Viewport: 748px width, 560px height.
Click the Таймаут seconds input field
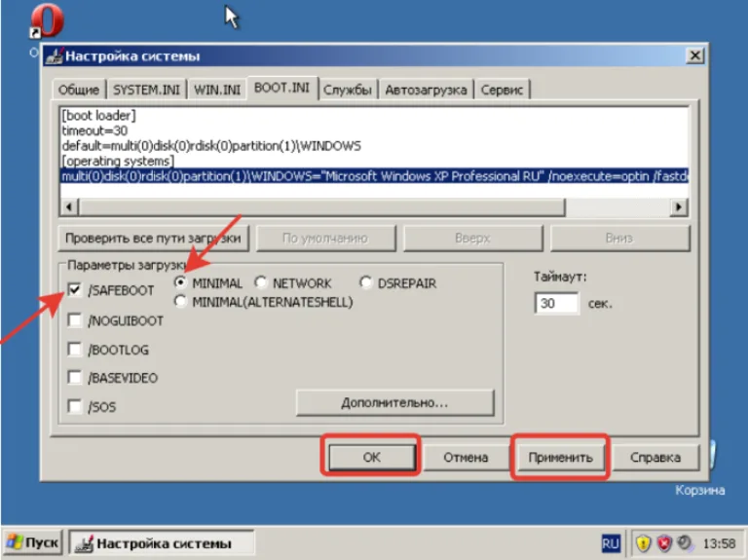tap(557, 303)
